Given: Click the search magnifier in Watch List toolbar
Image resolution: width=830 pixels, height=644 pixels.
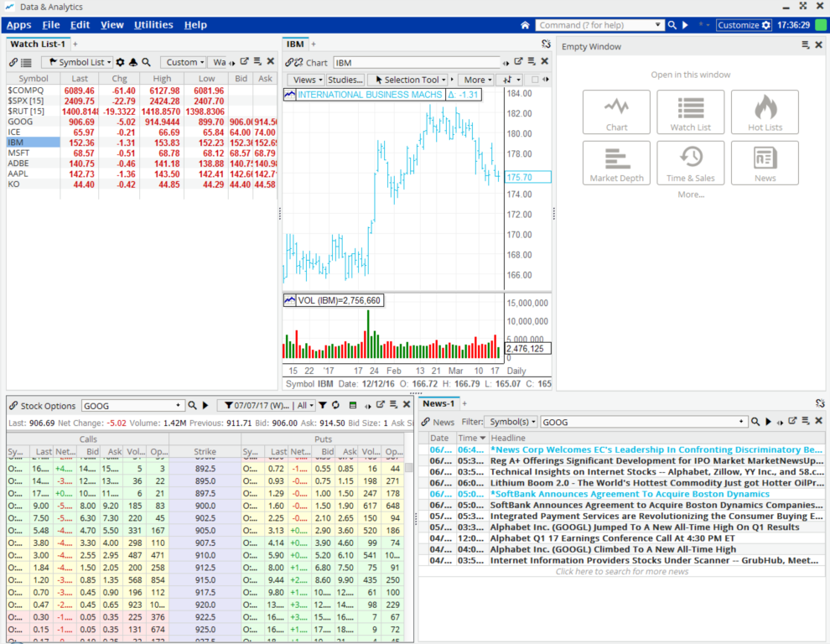Looking at the screenshot, I should [x=146, y=63].
